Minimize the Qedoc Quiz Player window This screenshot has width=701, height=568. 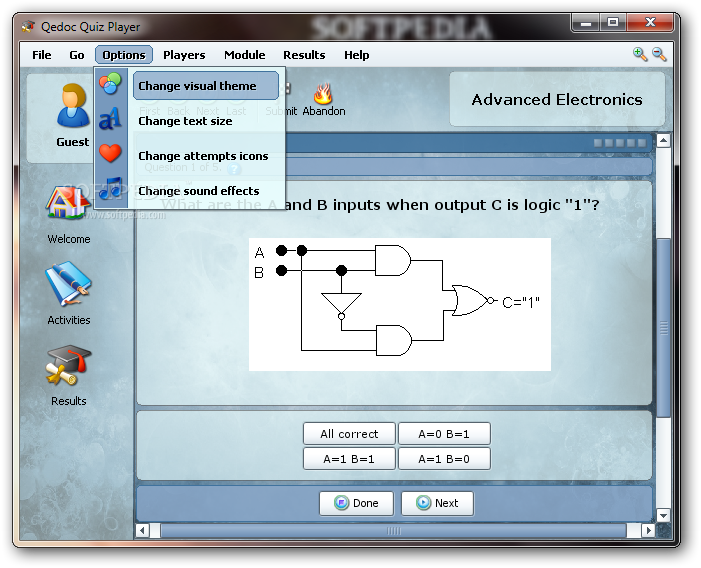click(586, 23)
